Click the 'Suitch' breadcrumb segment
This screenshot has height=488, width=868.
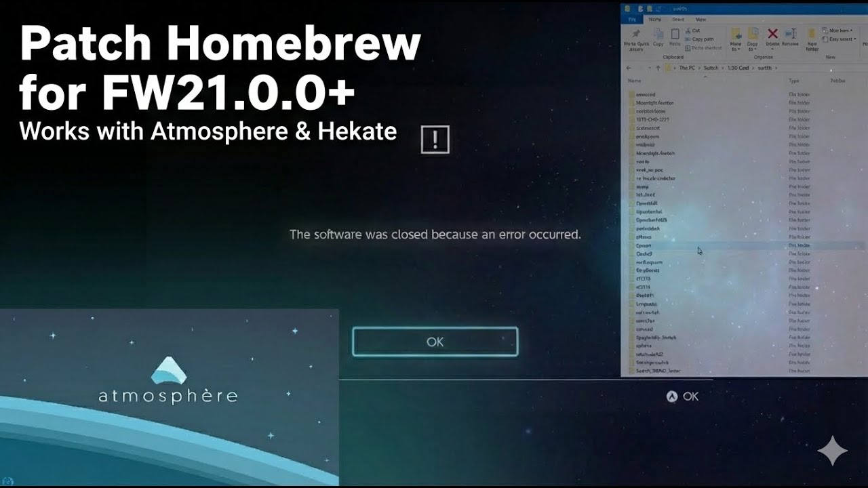711,68
